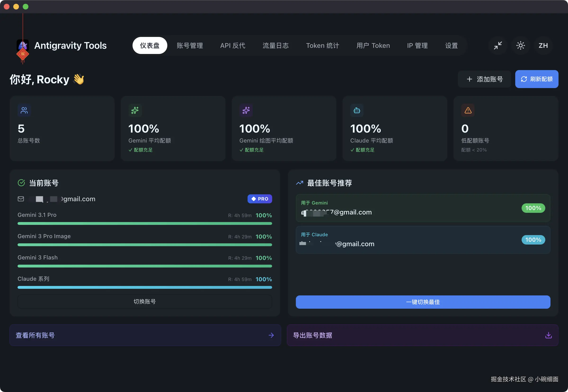The height and width of the screenshot is (392, 568).
Task: Click the arrow in 查看所有账号 row
Action: (271, 335)
